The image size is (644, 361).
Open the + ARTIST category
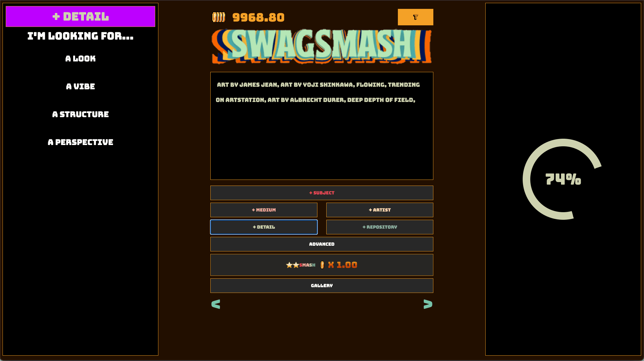(379, 210)
